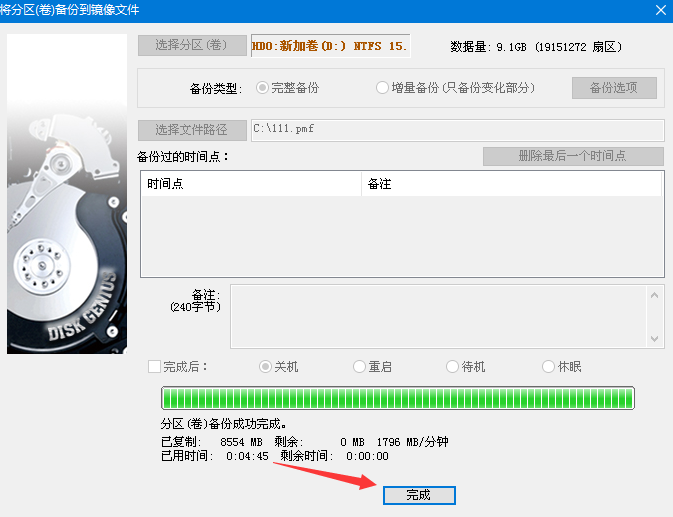Click the 剩余时间 0:00:00 text

click(334, 456)
